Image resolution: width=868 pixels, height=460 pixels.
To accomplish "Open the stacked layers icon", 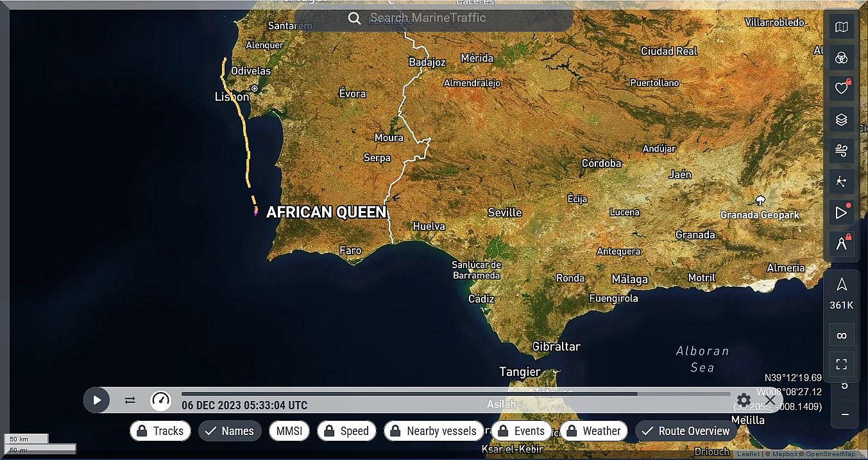I will pos(841,120).
